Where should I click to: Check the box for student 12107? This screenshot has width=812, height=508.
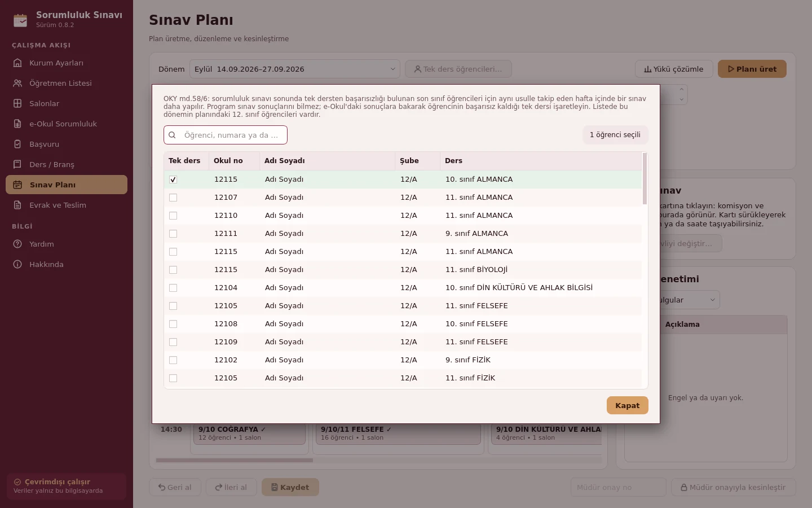pos(173,198)
